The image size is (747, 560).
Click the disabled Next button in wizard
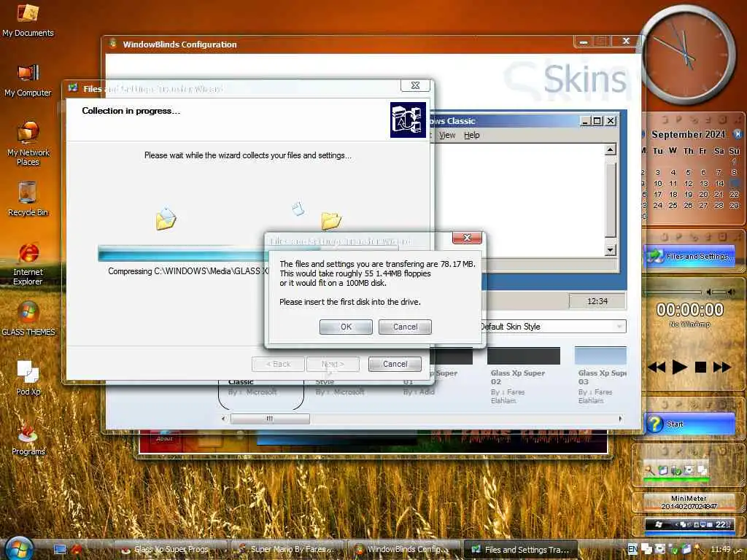(333, 365)
